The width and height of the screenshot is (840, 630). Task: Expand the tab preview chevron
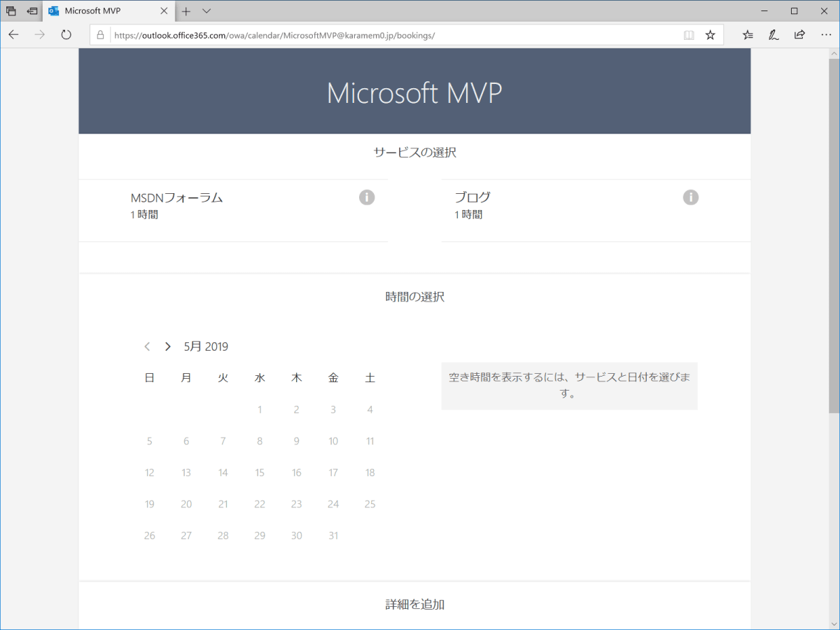pyautogui.click(x=206, y=11)
